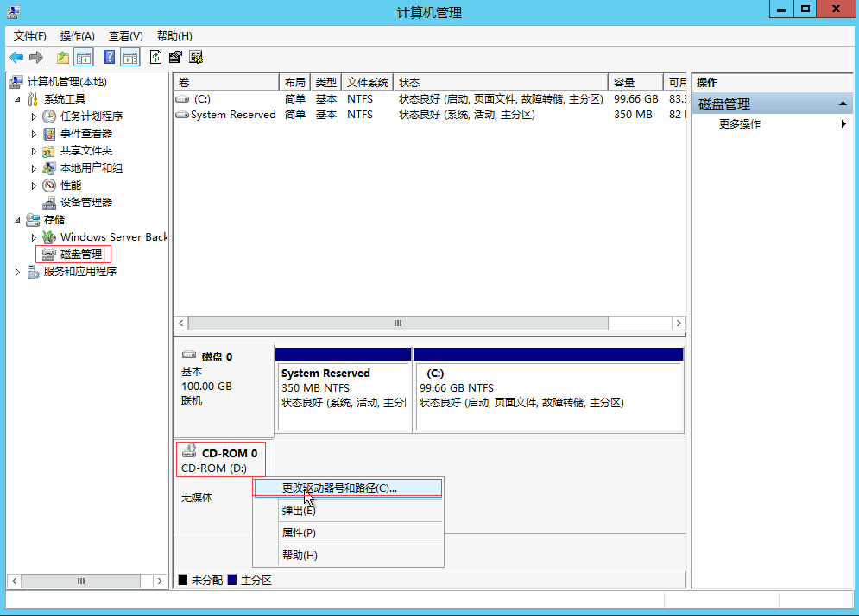Open 更多操作 in the actions pane
Viewport: 859px width, 616px height.
(x=740, y=124)
